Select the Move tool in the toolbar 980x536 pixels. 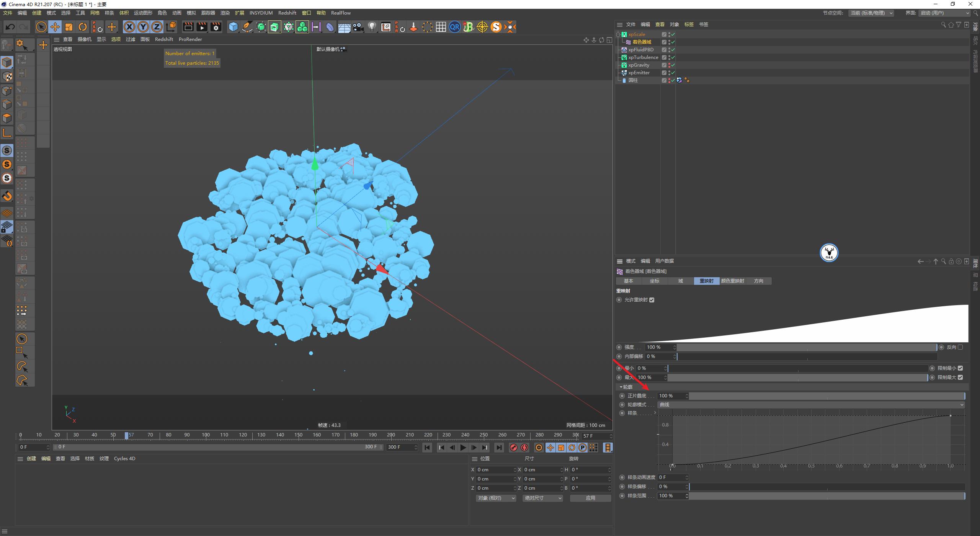[55, 27]
